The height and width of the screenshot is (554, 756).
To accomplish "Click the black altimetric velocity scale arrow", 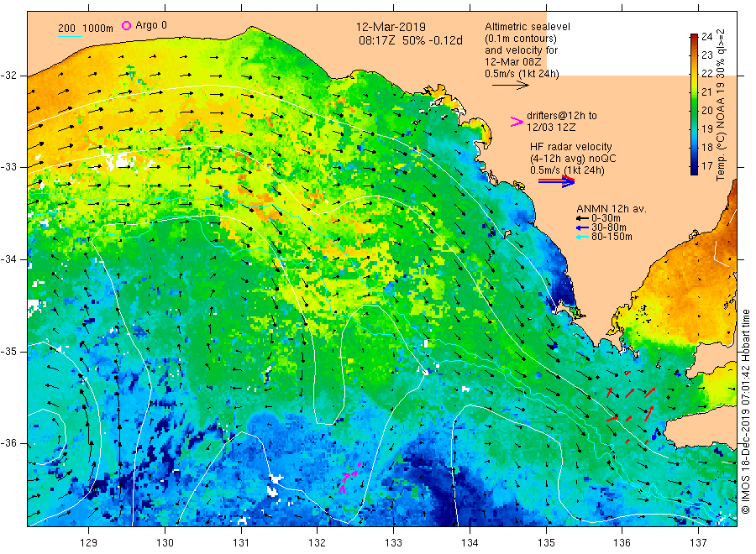I will tap(510, 86).
